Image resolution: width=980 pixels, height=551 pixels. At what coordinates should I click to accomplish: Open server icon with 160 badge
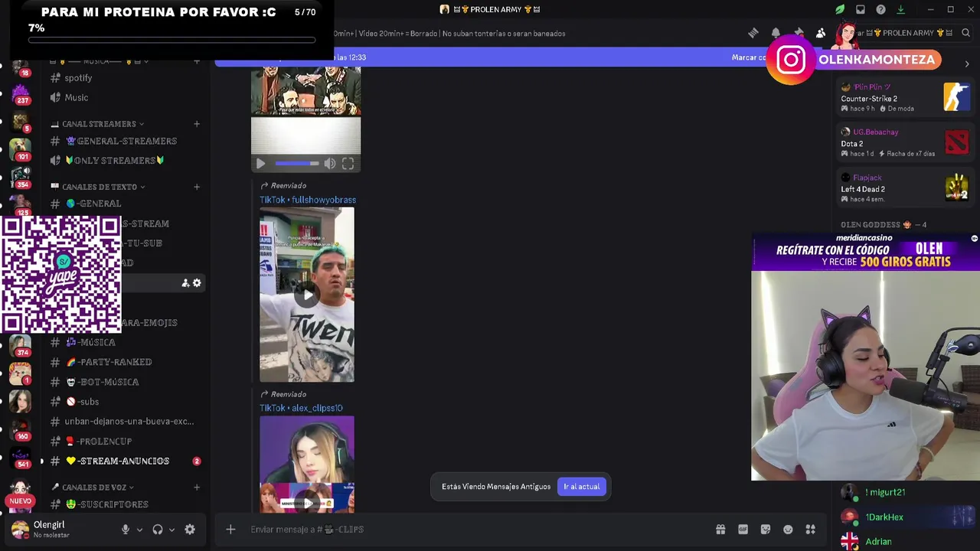click(20, 429)
